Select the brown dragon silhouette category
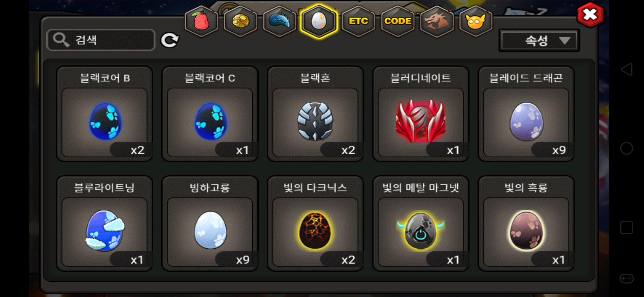 (437, 21)
